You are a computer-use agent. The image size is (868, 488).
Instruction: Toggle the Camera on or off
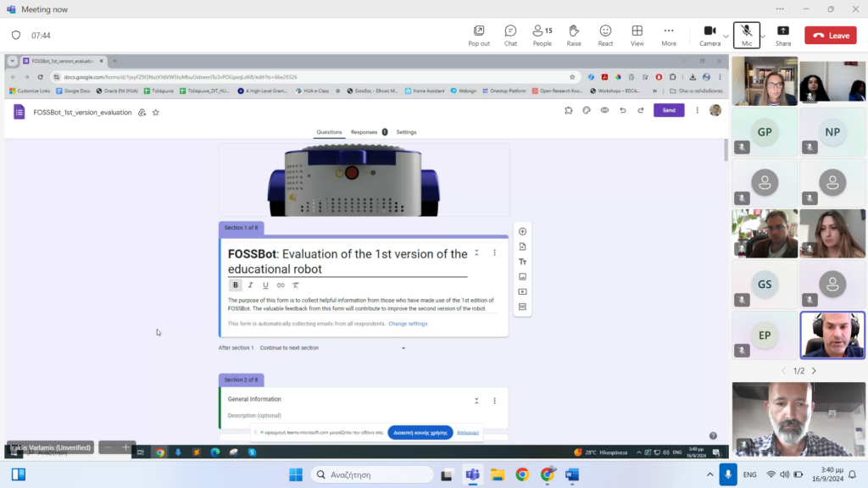[709, 36]
